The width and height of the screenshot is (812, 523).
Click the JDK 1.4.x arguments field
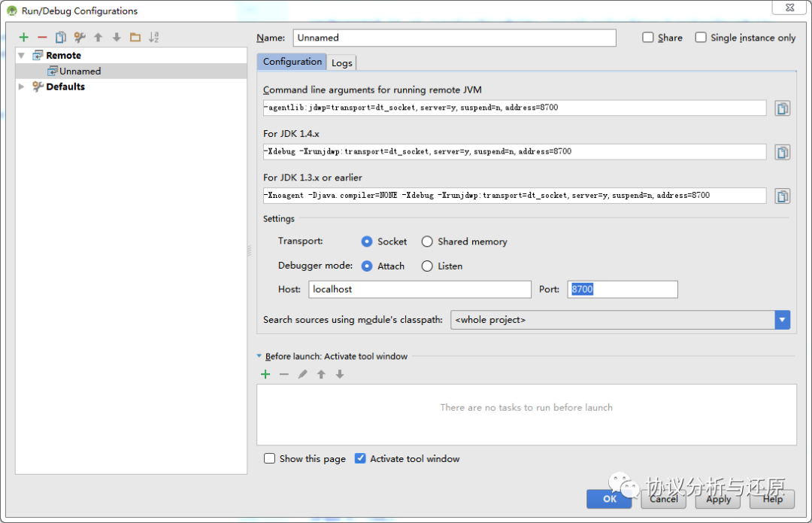[514, 152]
